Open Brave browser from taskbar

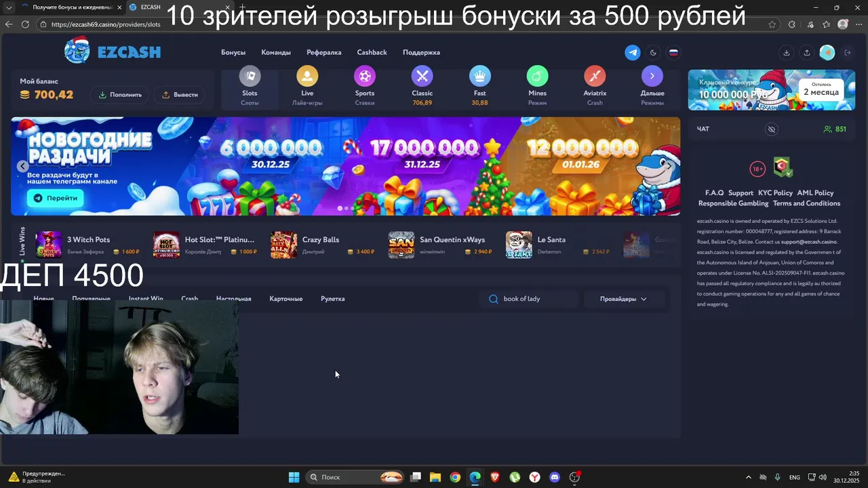[x=495, y=477]
